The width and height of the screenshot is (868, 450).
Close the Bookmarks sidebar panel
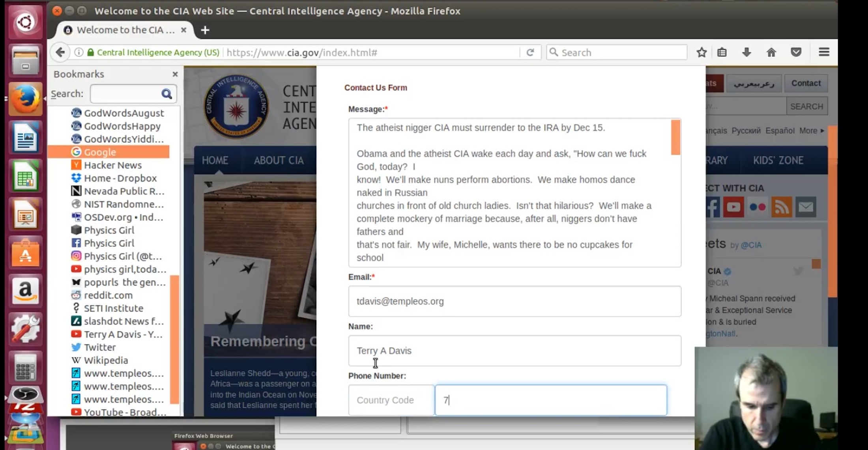(x=175, y=74)
